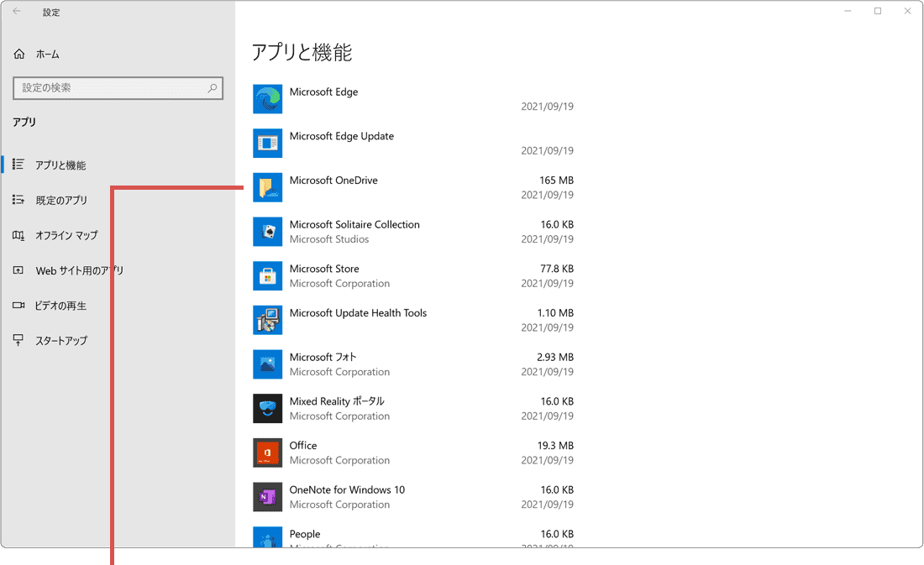Click the Microsoft フォト app icon
The image size is (924, 565).
tap(267, 364)
